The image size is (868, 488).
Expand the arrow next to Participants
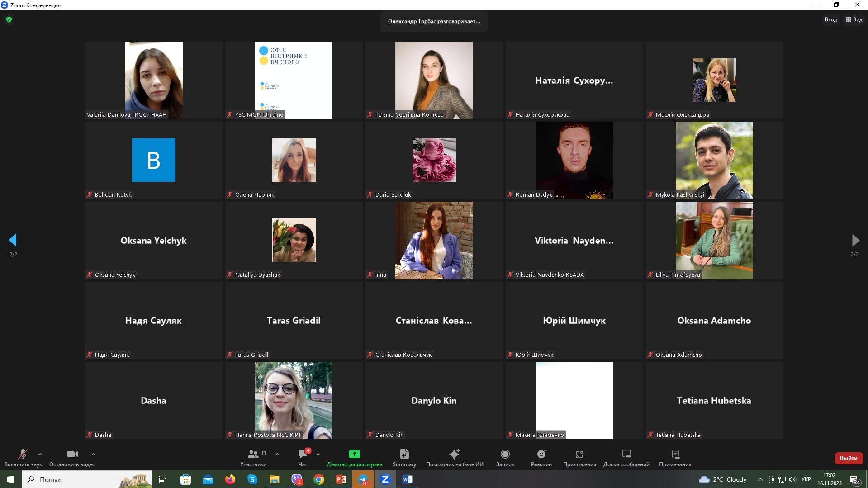277,454
